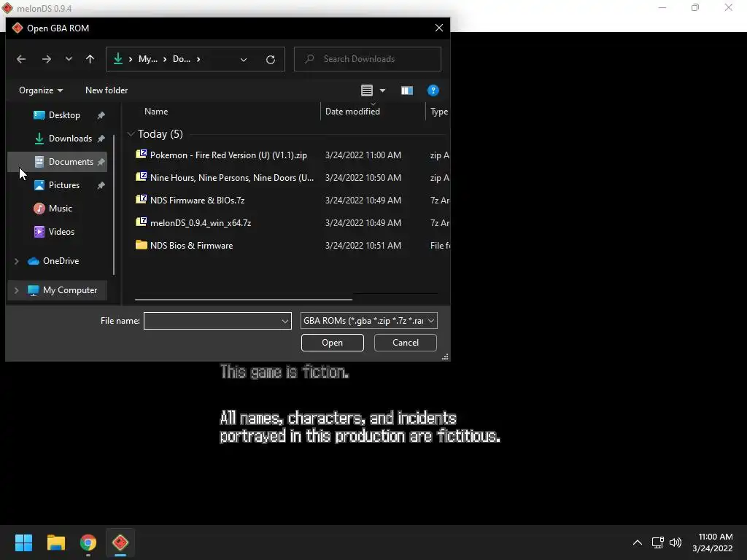Screen dimensions: 747x560
Task: Click the green download icon in address bar
Action: click(x=117, y=58)
